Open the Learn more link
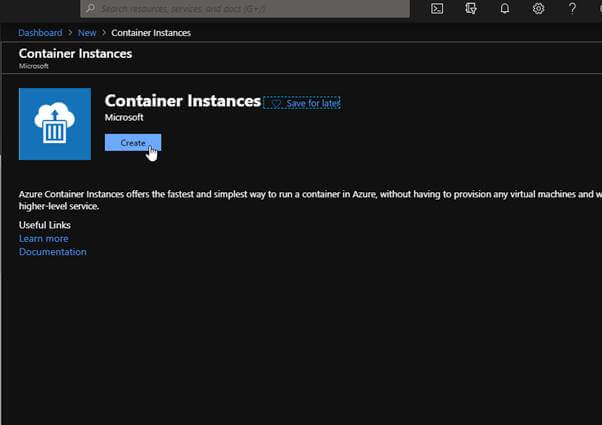 [44, 238]
